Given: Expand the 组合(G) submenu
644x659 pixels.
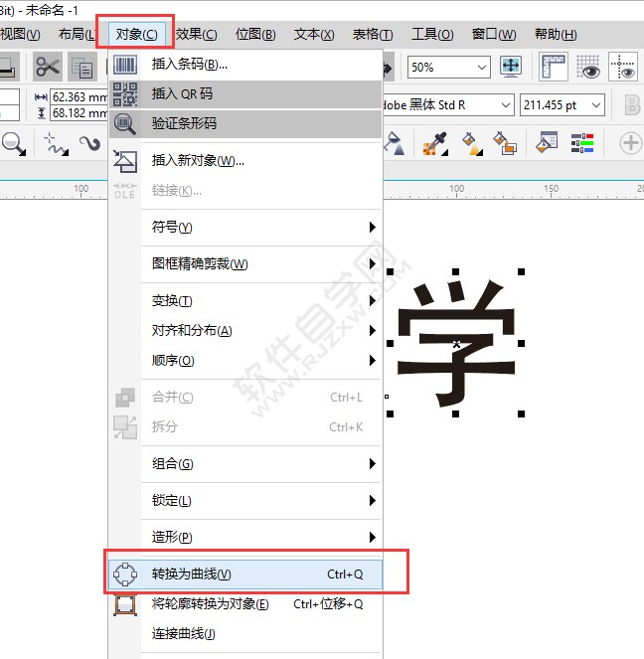Looking at the screenshot, I should point(245,464).
